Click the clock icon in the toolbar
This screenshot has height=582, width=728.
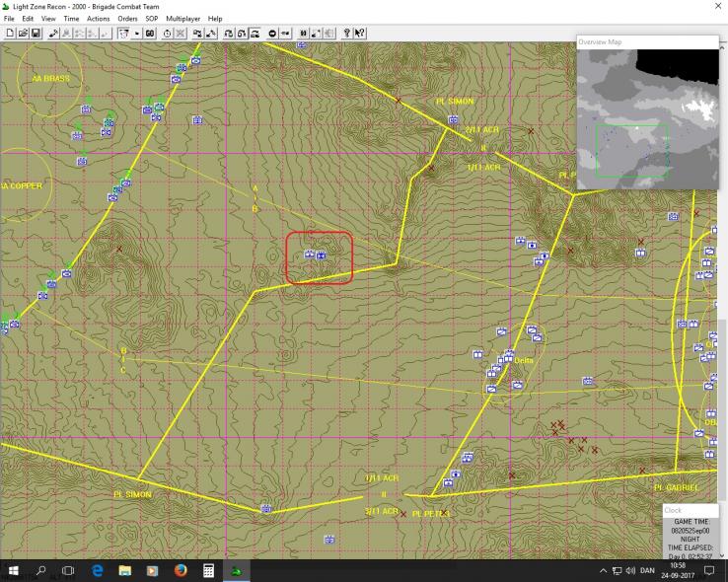tap(167, 33)
